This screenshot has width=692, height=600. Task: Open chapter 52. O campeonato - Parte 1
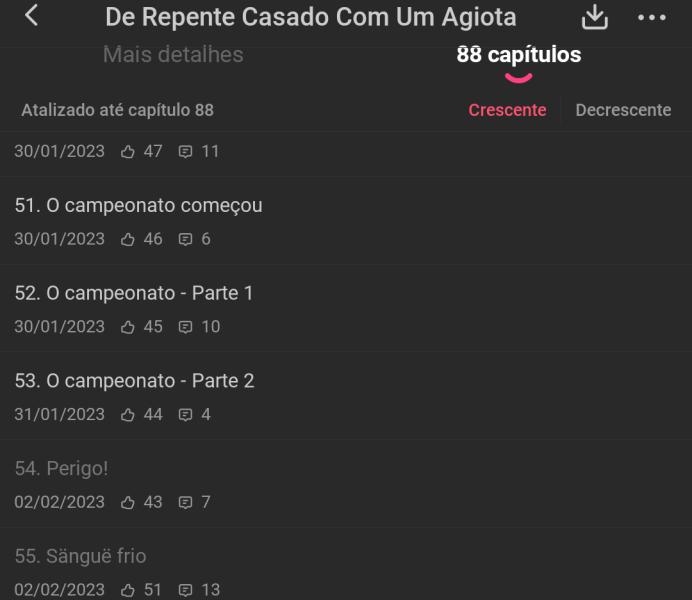point(134,294)
